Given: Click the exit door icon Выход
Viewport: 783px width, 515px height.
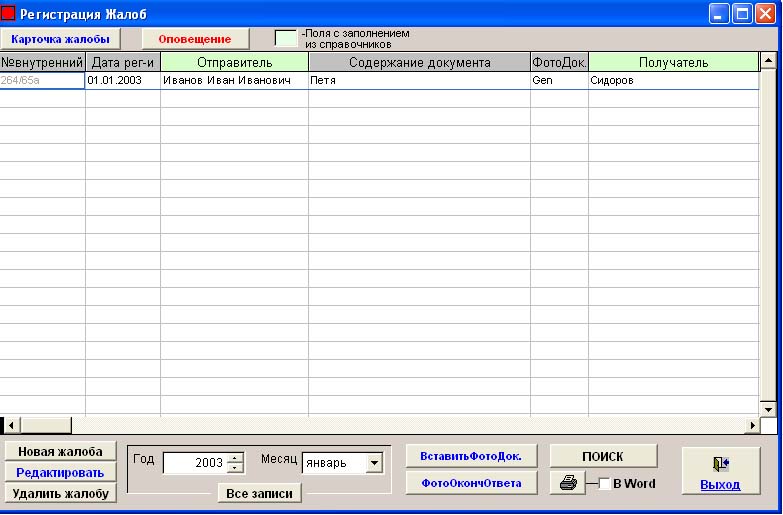Looking at the screenshot, I should point(721,472).
